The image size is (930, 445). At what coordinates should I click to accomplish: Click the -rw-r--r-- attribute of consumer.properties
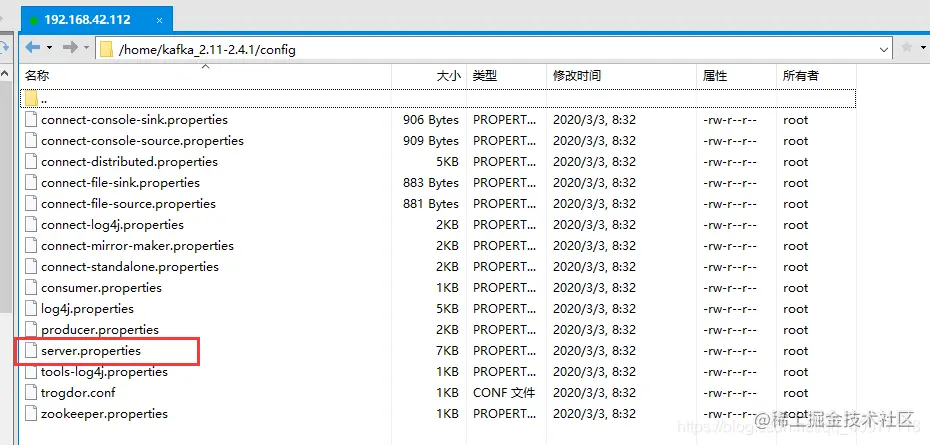730,288
